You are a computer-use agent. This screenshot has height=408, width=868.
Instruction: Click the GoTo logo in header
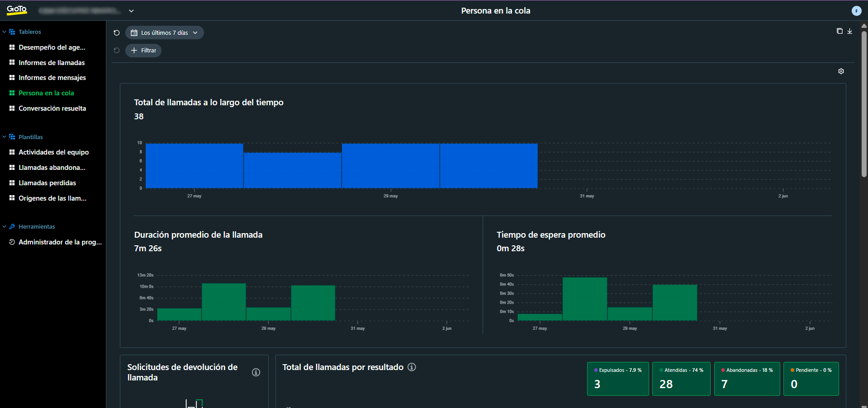[17, 10]
